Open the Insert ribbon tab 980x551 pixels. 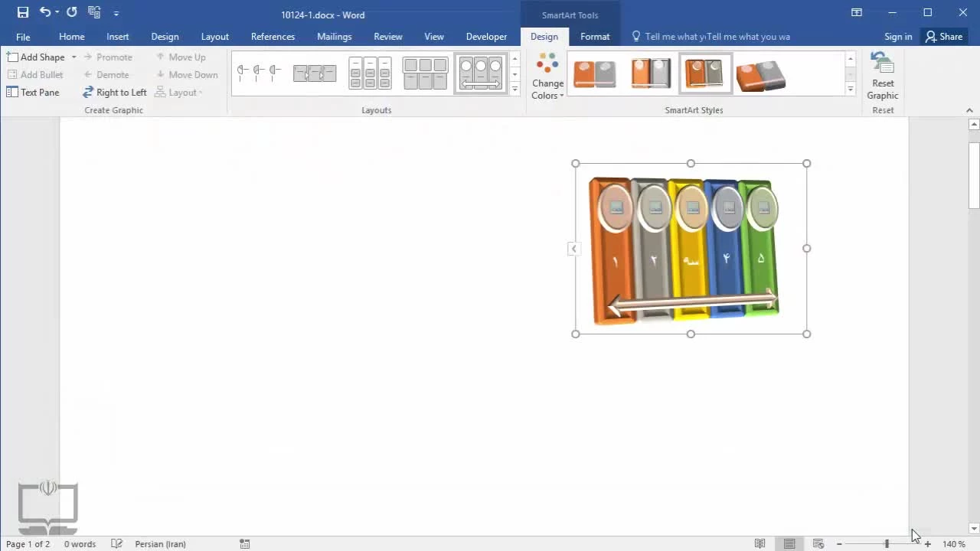tap(117, 37)
